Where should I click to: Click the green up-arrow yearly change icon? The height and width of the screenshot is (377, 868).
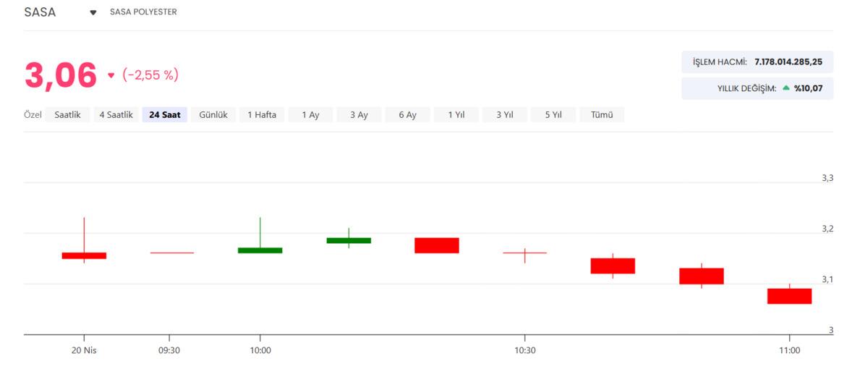pyautogui.click(x=786, y=88)
